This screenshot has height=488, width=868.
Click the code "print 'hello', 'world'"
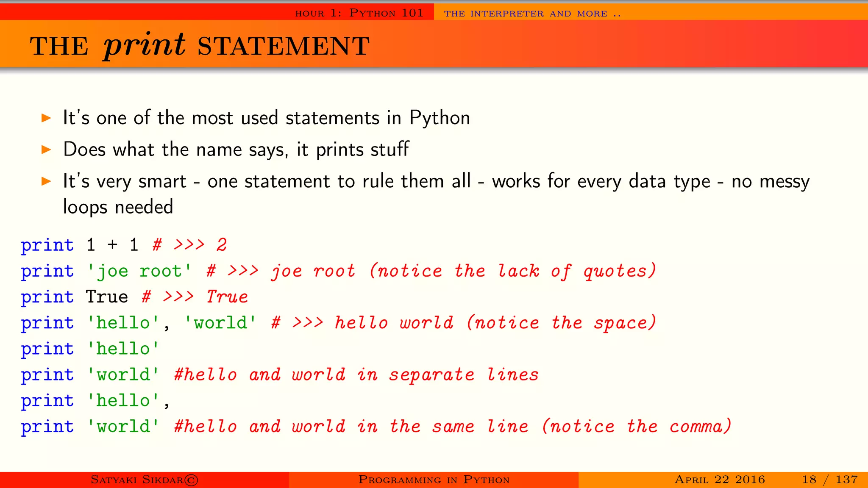(139, 323)
